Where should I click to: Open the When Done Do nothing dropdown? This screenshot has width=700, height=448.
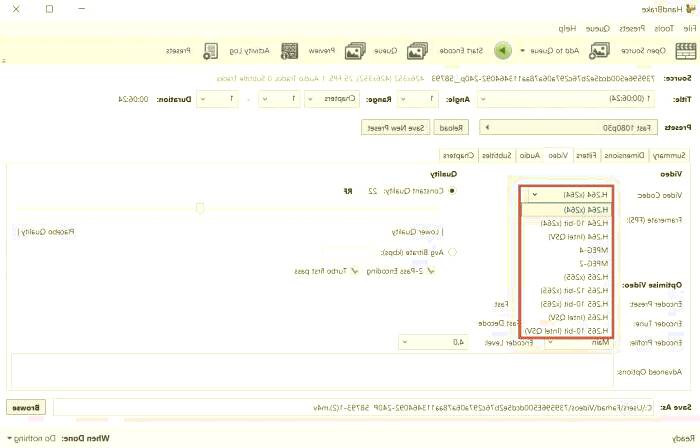(32, 438)
